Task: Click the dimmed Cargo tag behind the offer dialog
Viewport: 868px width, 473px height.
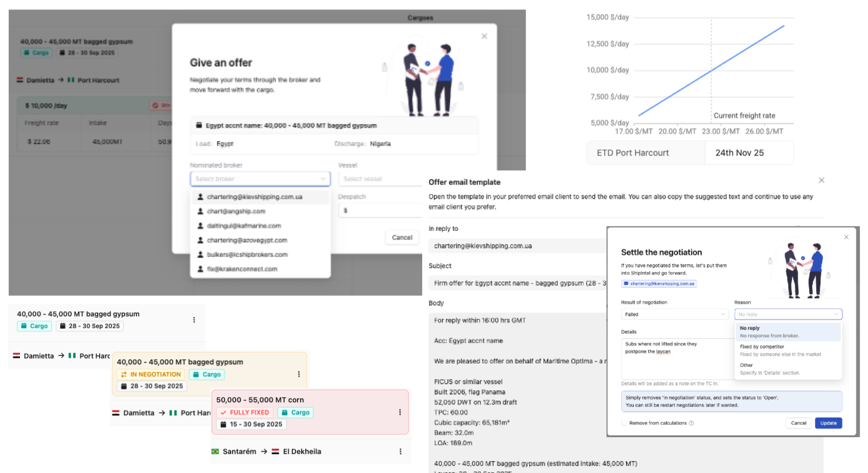Action: coord(36,53)
